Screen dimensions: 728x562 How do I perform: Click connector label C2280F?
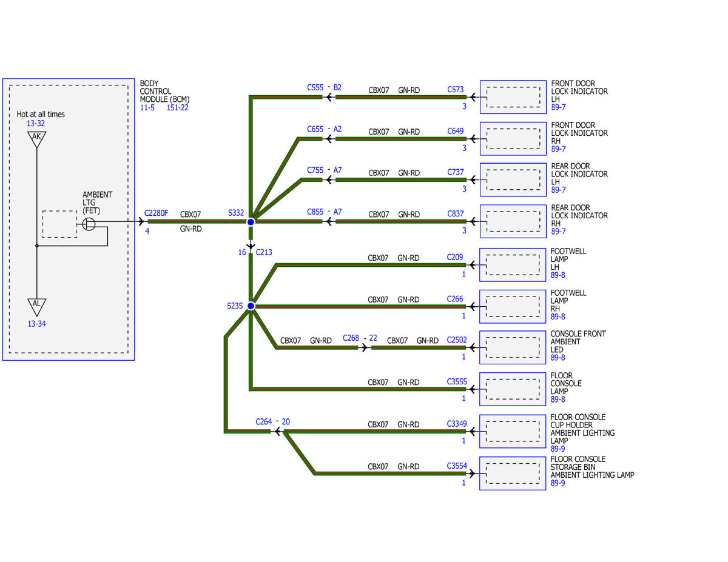click(x=157, y=213)
